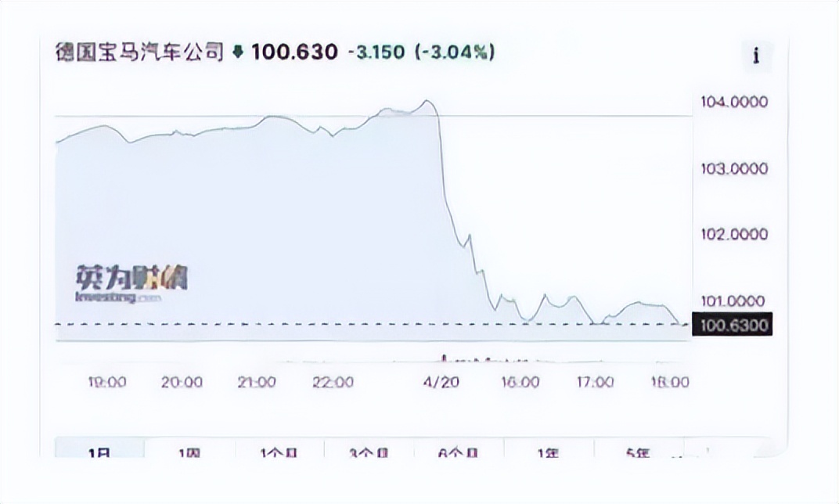The image size is (839, 504).
Task: Click the -3.150 (-3.04%) change text
Action: pos(425,53)
